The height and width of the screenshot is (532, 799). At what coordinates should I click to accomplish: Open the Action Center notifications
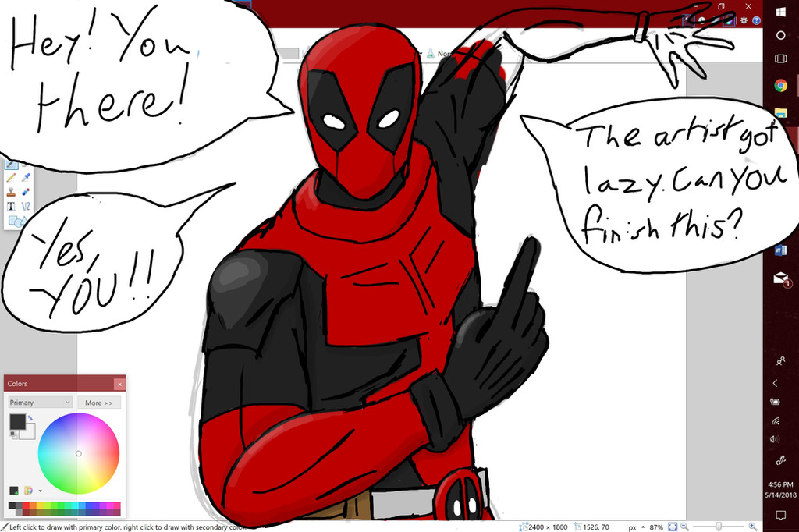[x=780, y=515]
